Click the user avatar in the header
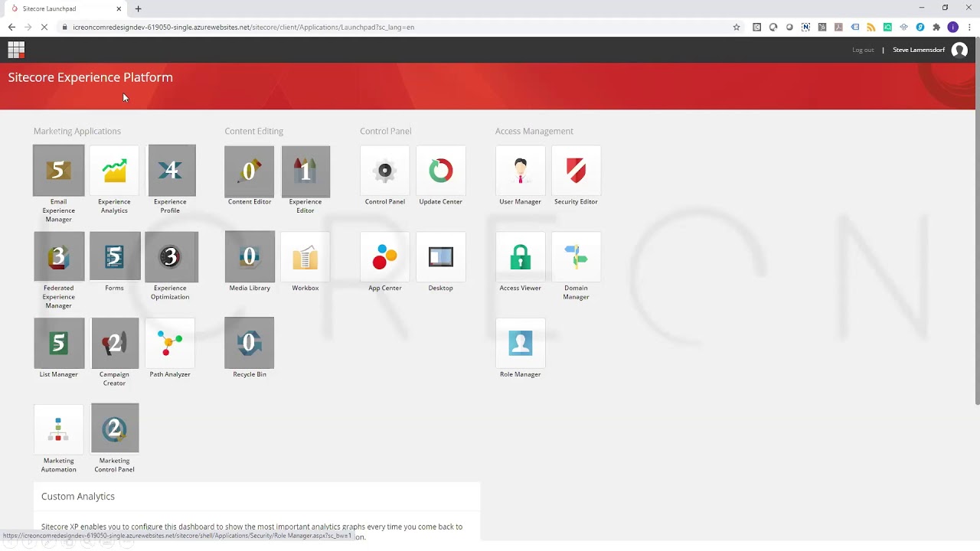 (x=959, y=50)
